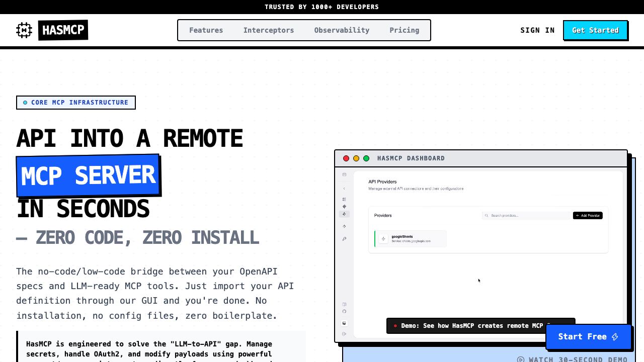Viewport: 644px width, 362px height.
Task: Open the dashboard grid overview sidebar icon
Action: coord(344,199)
